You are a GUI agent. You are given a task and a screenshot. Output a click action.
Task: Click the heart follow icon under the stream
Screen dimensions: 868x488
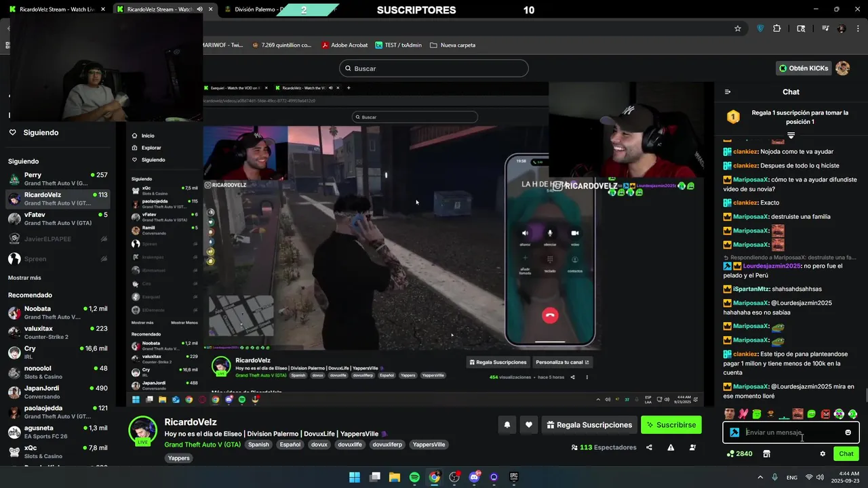pyautogui.click(x=529, y=425)
